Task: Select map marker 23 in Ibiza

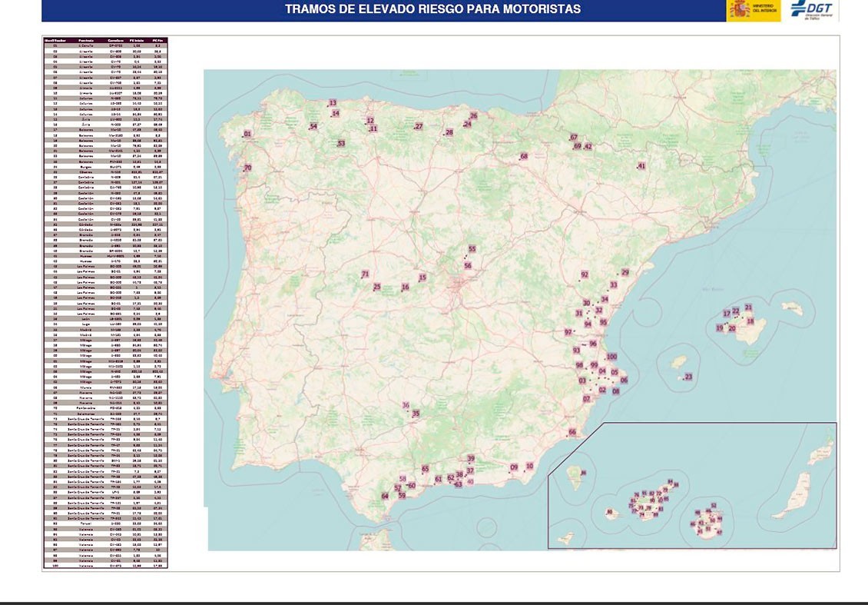Action: pos(689,377)
